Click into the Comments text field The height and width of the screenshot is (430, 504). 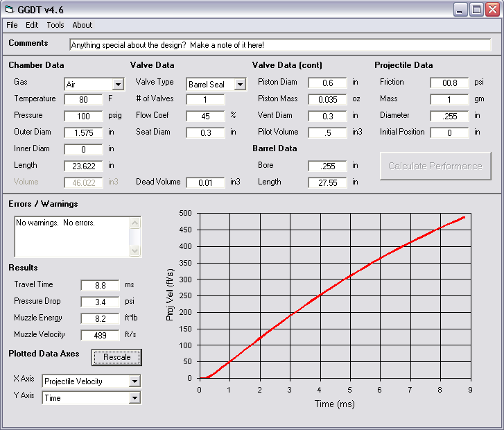[x=280, y=45]
